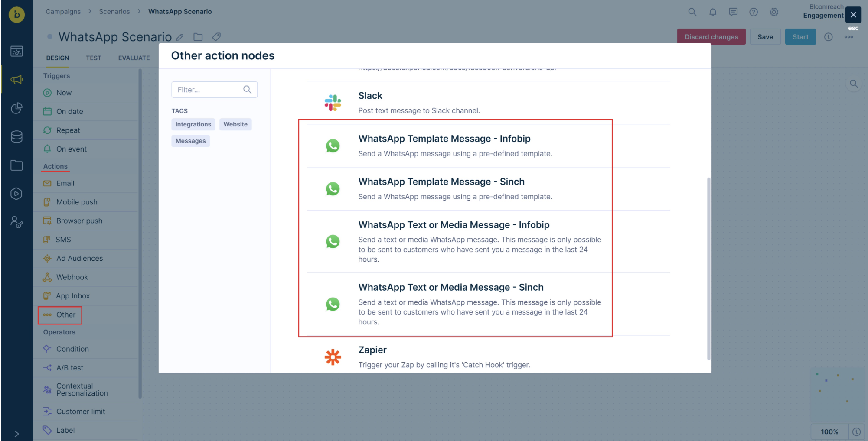Open the customers person icon
Image resolution: width=868 pixels, height=441 pixels.
pos(16,222)
